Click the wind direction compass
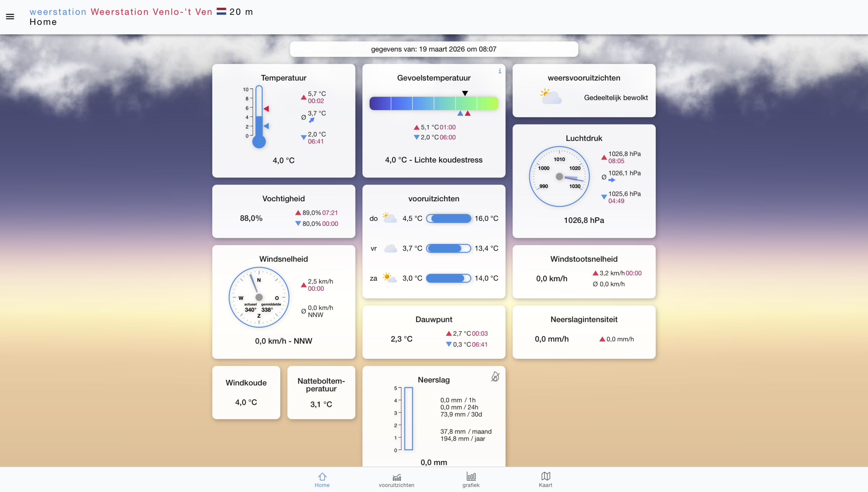This screenshot has width=868, height=492. tap(259, 297)
